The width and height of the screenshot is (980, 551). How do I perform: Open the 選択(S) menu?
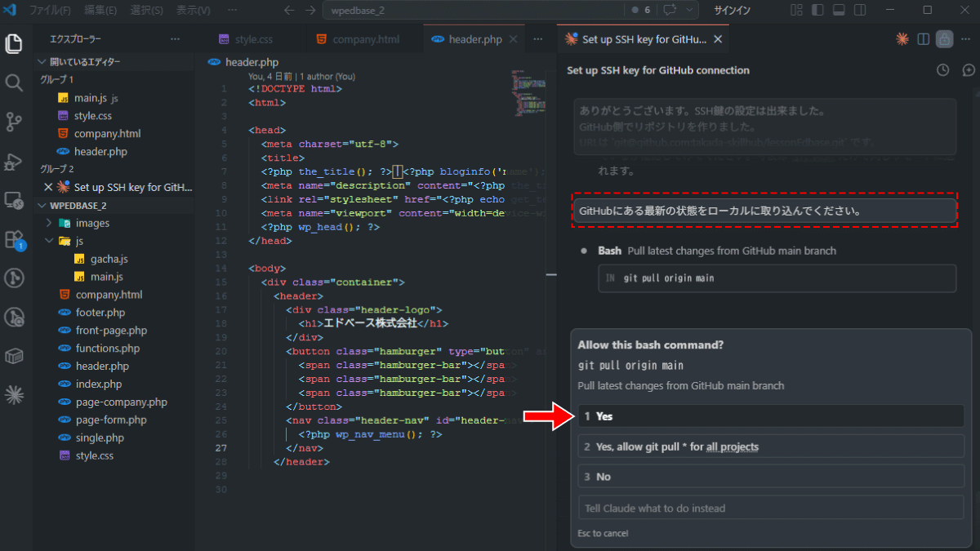[x=146, y=11]
